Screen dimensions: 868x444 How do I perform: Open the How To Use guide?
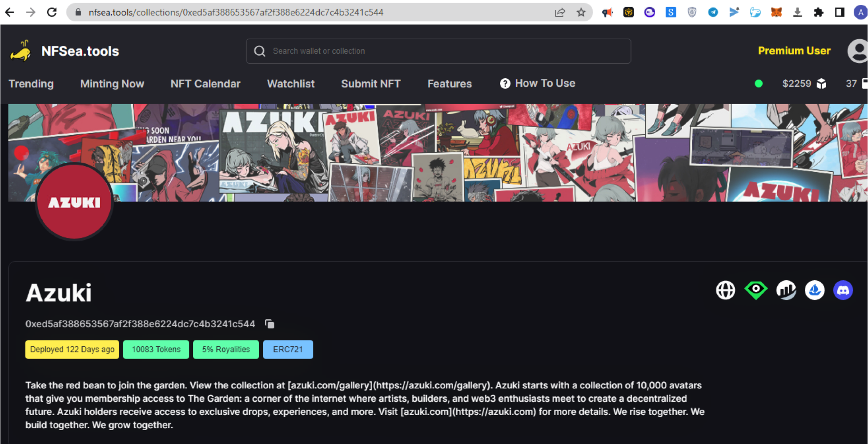pyautogui.click(x=545, y=83)
